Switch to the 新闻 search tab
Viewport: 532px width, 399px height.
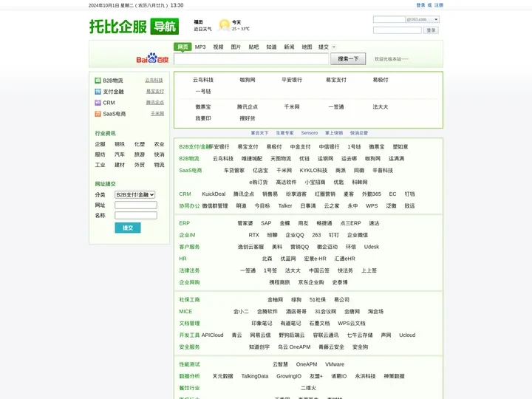[x=289, y=47]
